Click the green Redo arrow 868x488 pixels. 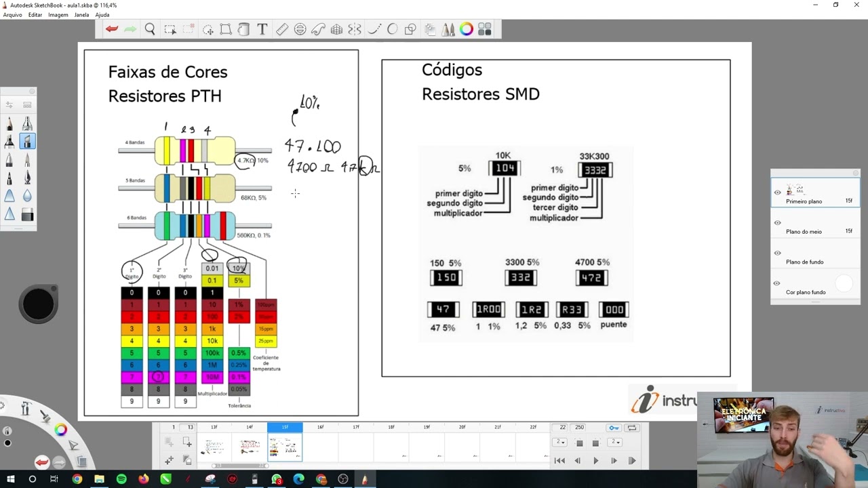tap(130, 29)
